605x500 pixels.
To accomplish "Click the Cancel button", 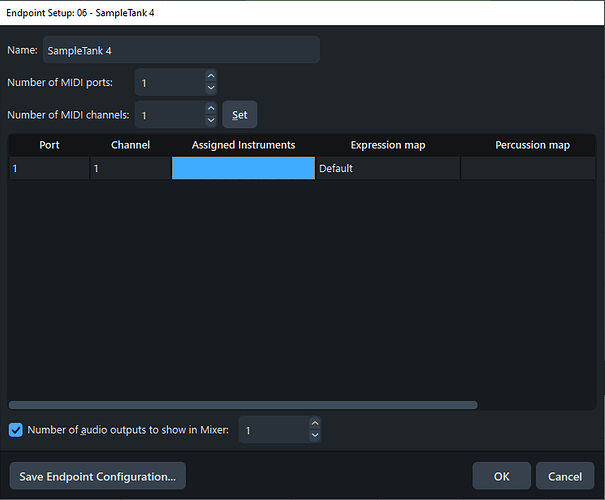I will (x=565, y=476).
